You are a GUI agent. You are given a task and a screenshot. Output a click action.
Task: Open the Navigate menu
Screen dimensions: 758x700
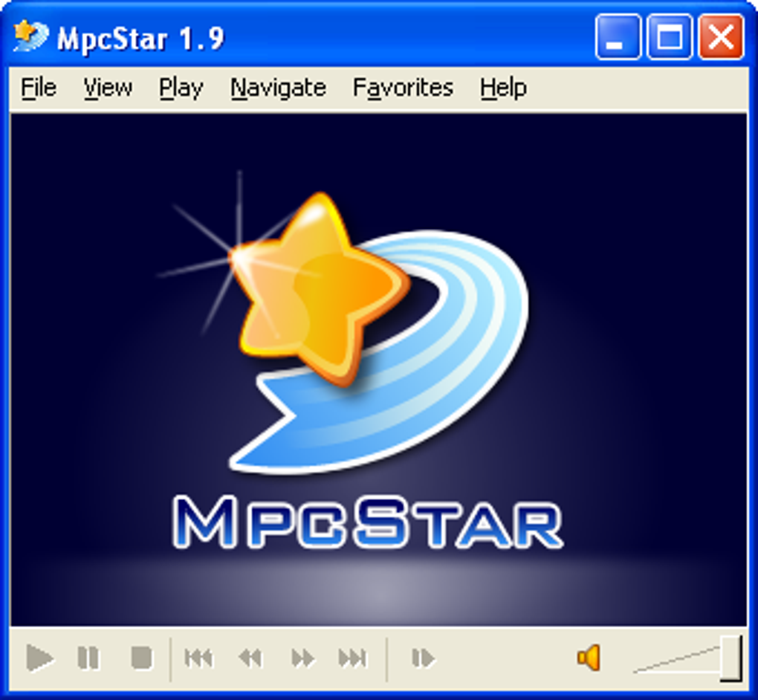[279, 89]
